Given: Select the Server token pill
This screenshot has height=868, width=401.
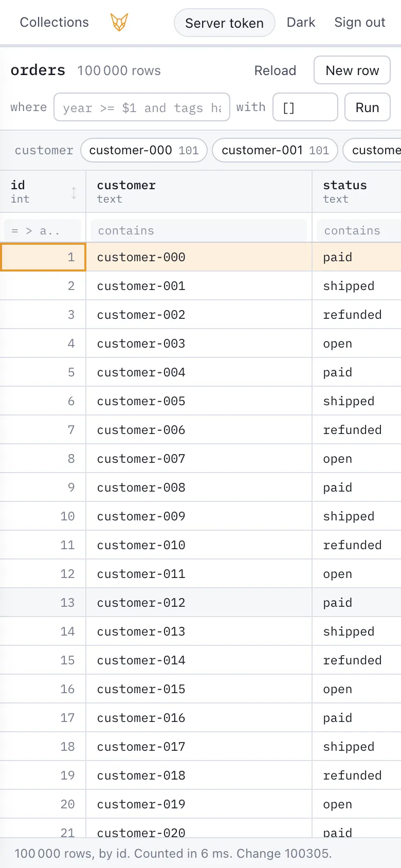Looking at the screenshot, I should click(224, 23).
